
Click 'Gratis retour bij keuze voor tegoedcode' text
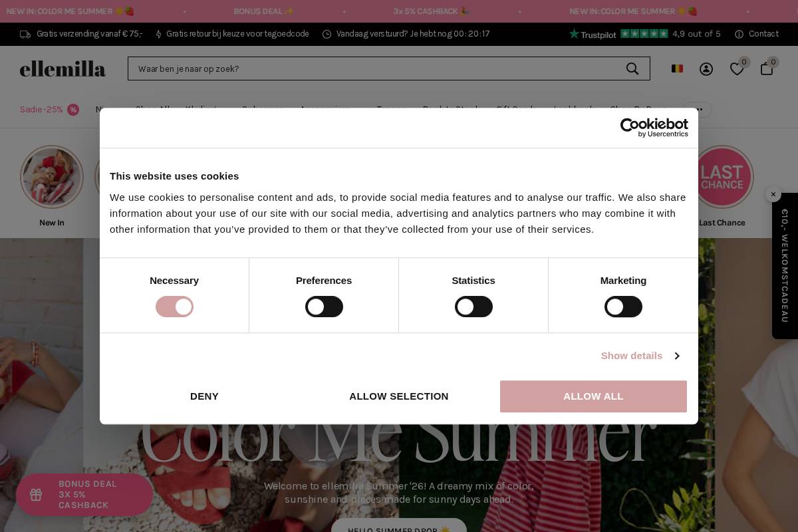point(237,34)
